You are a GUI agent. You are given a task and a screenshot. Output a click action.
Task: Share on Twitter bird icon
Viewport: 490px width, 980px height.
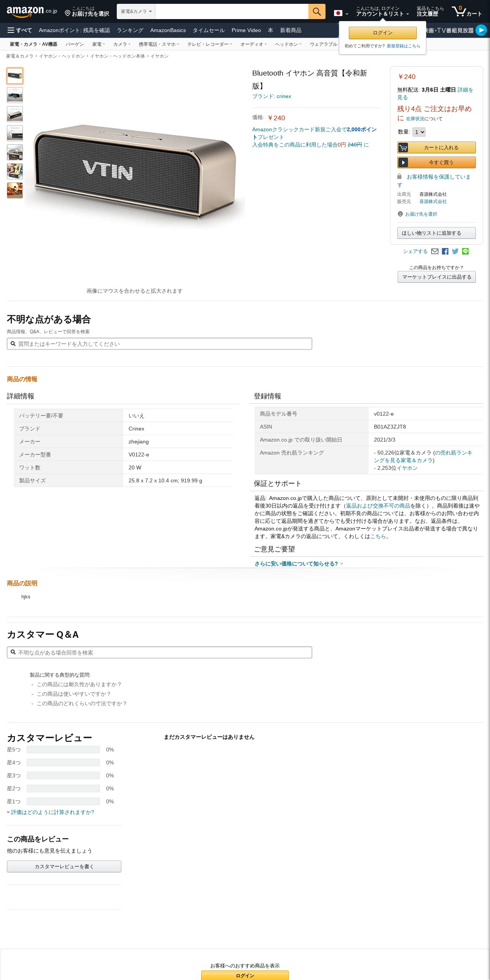[x=455, y=251]
